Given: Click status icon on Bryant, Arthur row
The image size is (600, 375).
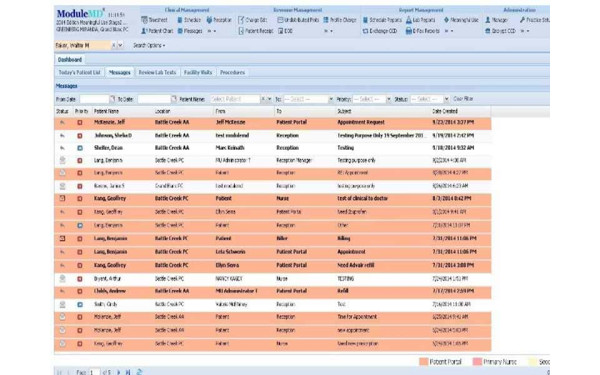Looking at the screenshot, I should coord(62,279).
